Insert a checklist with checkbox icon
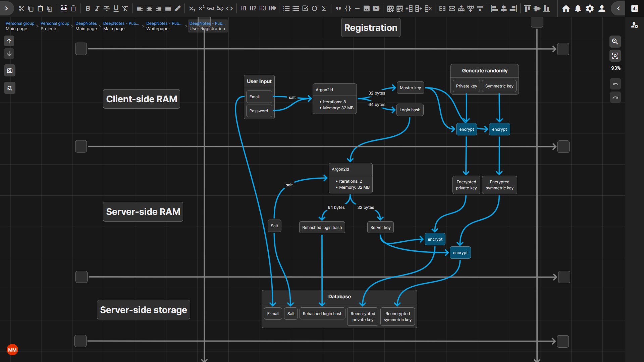The width and height of the screenshot is (644, 362). tap(305, 8)
